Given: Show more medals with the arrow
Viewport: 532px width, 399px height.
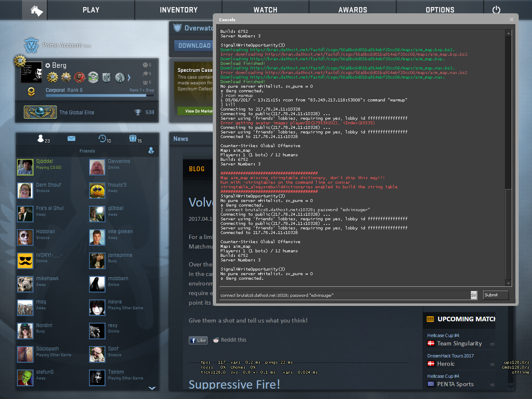Looking at the screenshot, I should (x=129, y=77).
